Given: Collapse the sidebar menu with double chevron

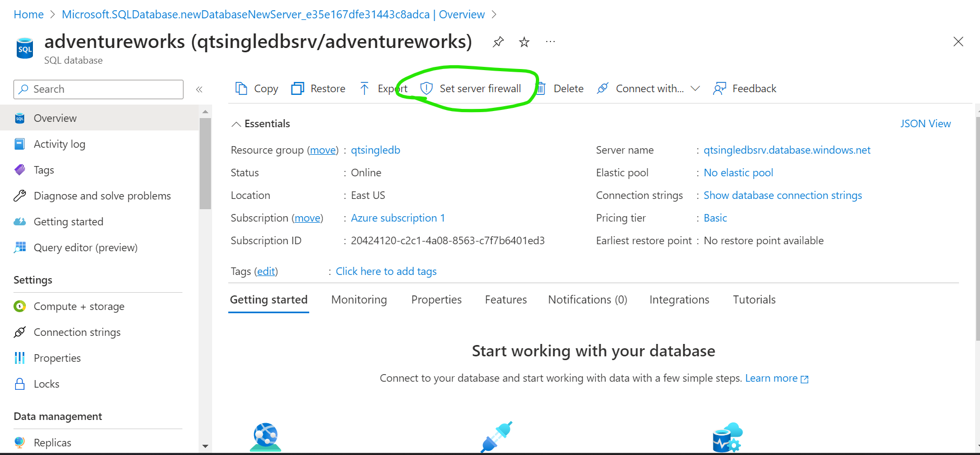Looking at the screenshot, I should tap(199, 89).
